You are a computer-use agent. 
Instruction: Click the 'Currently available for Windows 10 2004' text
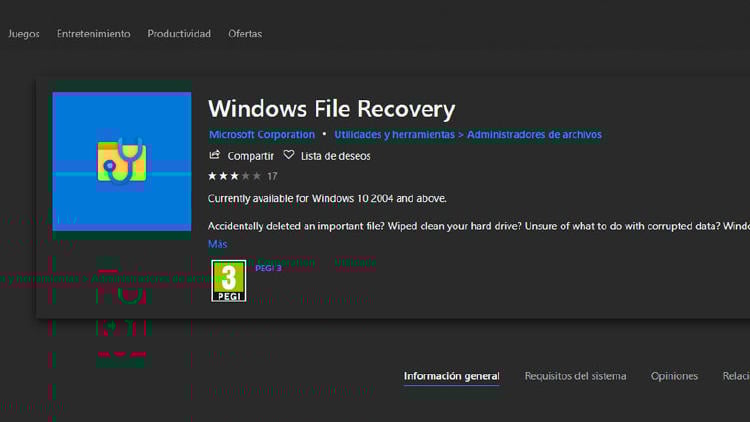click(327, 198)
